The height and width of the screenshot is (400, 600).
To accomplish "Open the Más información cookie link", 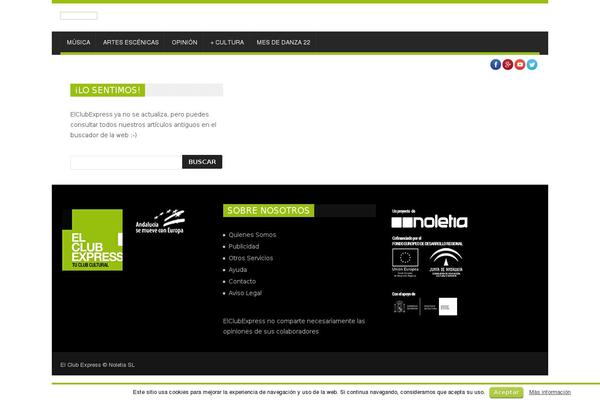I will pyautogui.click(x=550, y=392).
